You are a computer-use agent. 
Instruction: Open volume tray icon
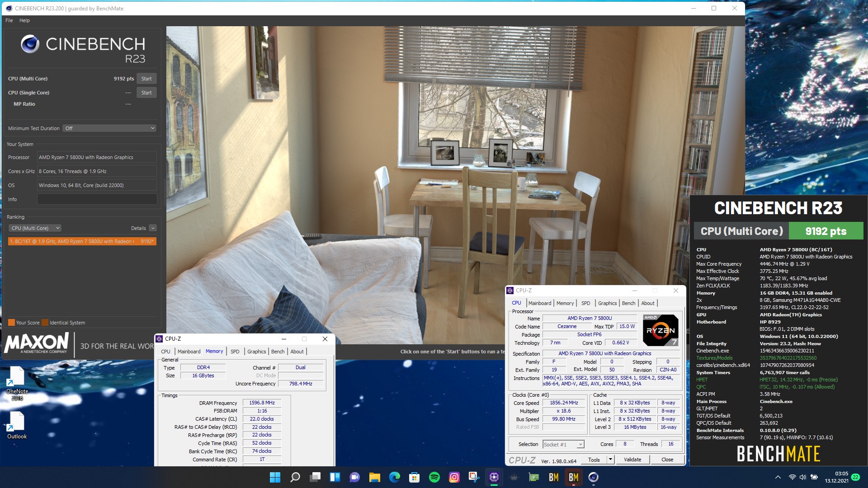[803, 477]
